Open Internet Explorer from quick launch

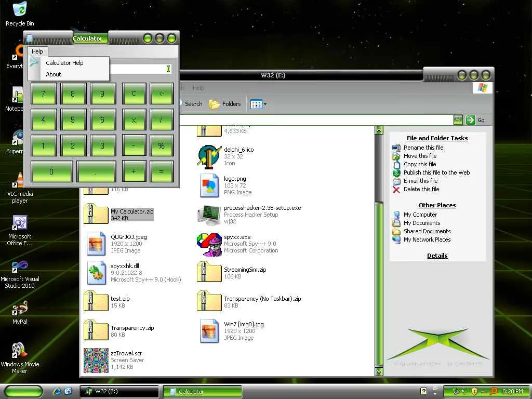click(56, 391)
